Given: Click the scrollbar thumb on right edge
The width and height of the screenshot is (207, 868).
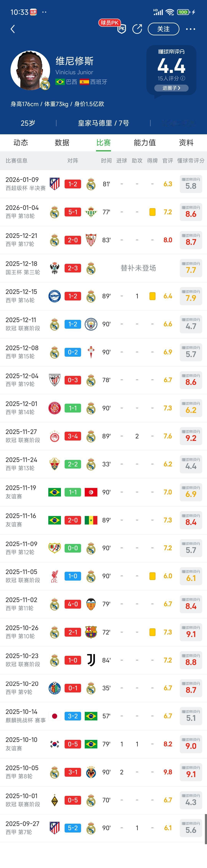Looking at the screenshot, I should pyautogui.click(x=205, y=829).
